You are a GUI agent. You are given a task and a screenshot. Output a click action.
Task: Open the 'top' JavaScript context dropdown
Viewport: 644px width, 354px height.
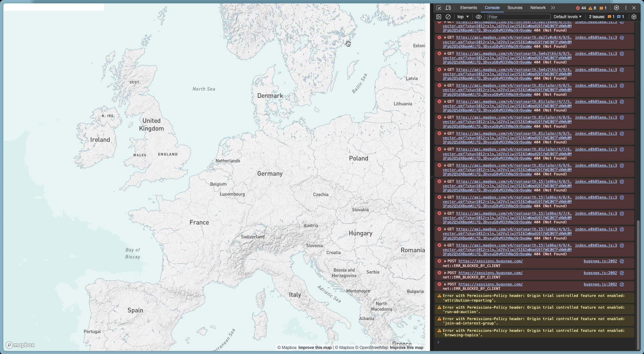[x=463, y=17]
